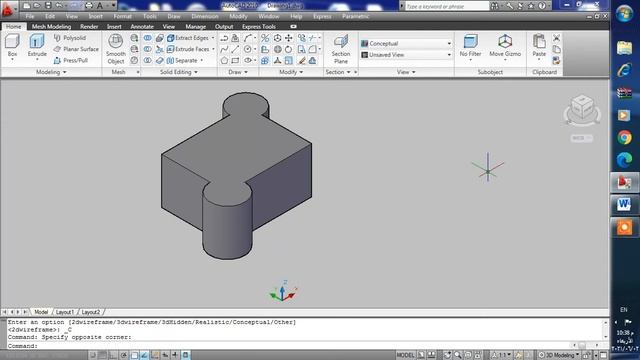Image resolution: width=640 pixels, height=360 pixels.
Task: Run Extrude Faces in Solid Editing
Action: click(188, 49)
